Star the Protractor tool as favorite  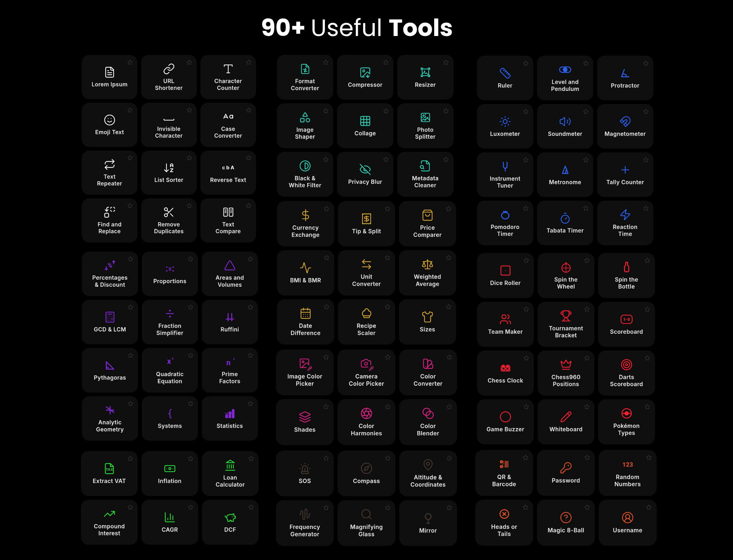[x=646, y=63]
